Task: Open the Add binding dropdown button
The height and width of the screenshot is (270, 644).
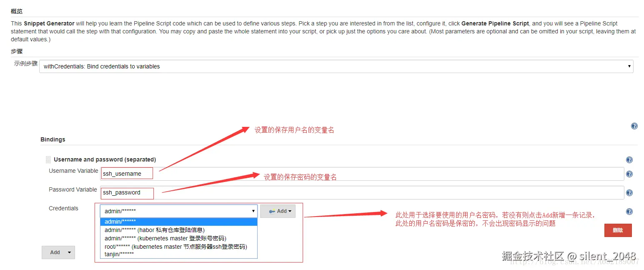Action: (58, 252)
